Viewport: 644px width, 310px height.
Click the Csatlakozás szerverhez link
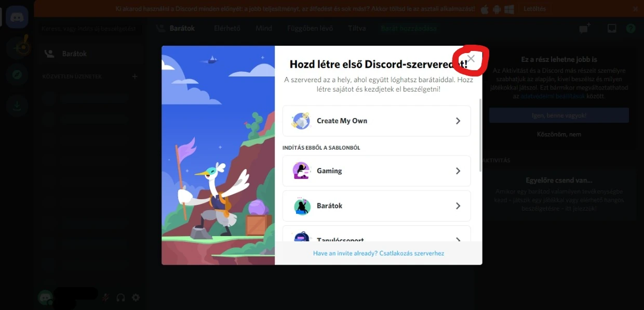point(411,253)
